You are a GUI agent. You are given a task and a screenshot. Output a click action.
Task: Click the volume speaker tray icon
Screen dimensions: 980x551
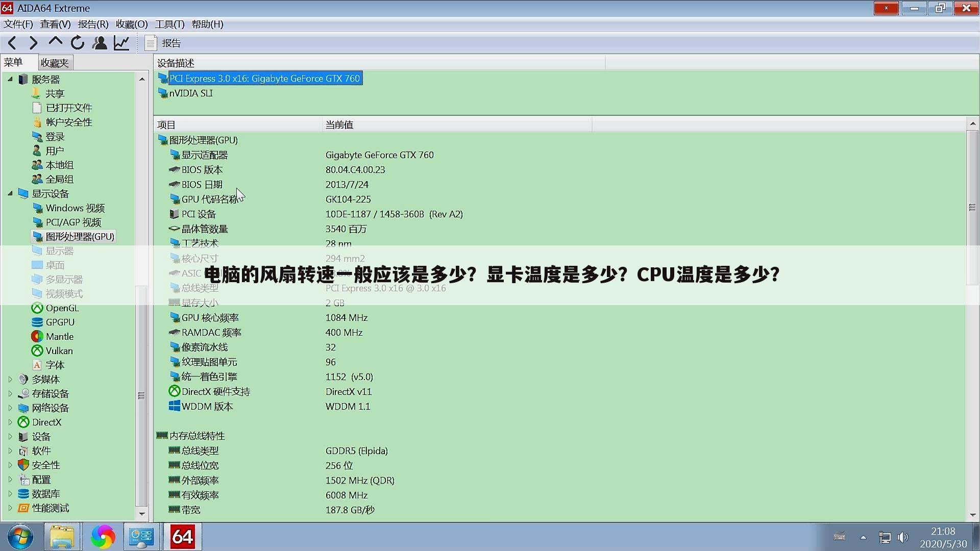coord(903,537)
